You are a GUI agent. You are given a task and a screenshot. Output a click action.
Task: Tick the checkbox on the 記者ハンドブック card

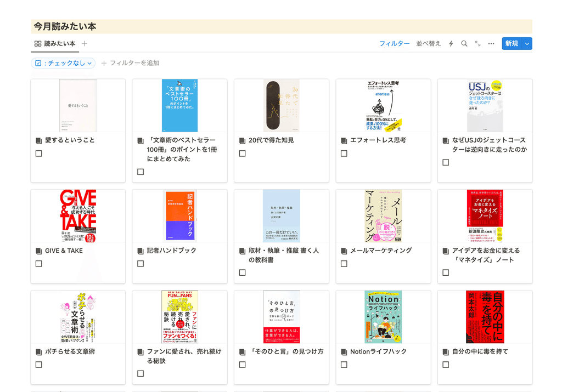[x=140, y=264]
